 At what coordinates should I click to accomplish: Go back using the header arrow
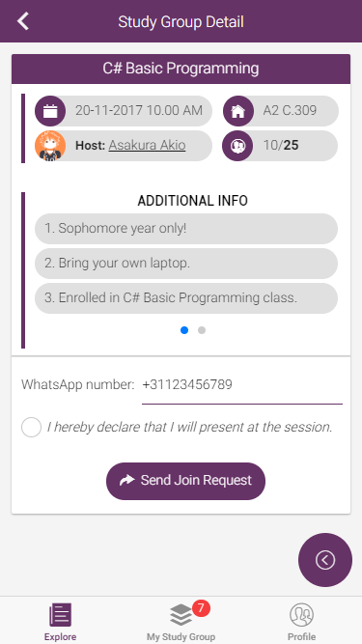23,21
